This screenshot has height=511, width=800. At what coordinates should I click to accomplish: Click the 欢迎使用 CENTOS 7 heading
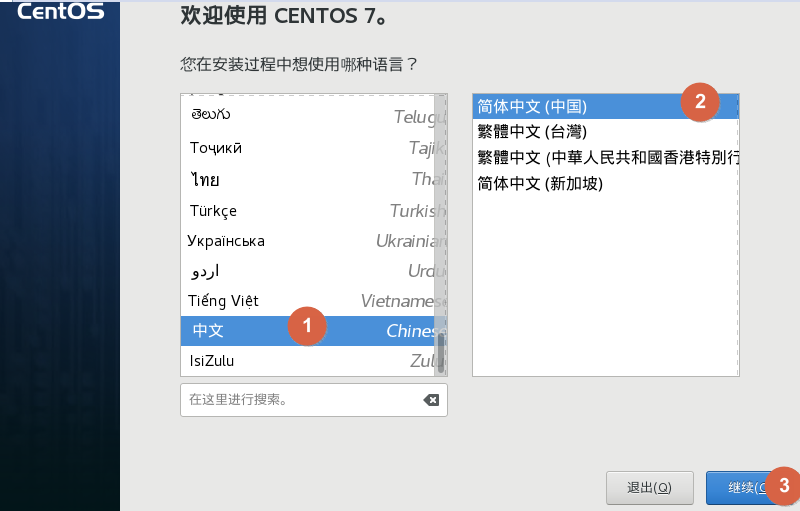pyautogui.click(x=293, y=16)
